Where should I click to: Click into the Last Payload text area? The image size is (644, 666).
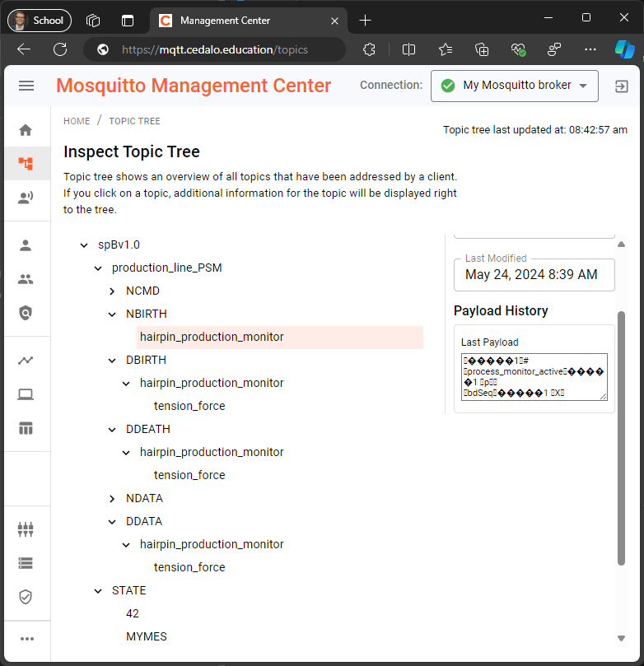534,377
